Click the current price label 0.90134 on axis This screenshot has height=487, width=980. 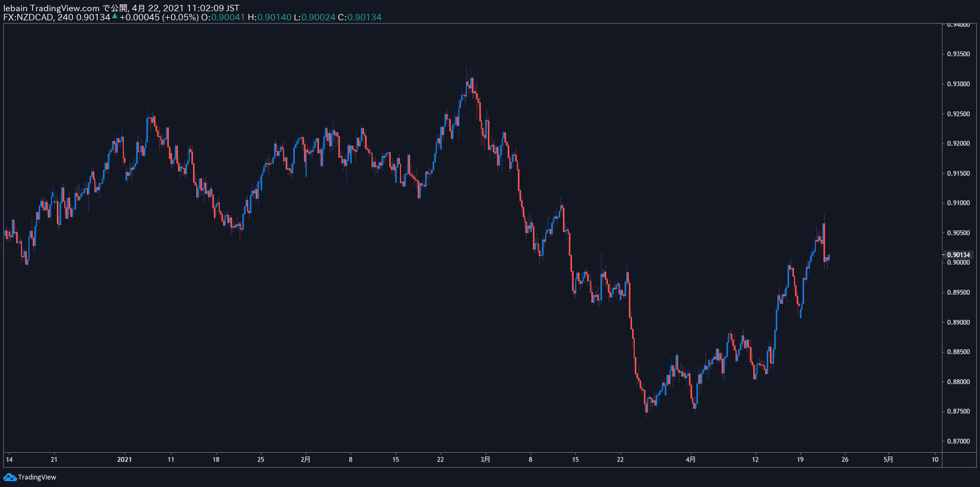point(959,255)
